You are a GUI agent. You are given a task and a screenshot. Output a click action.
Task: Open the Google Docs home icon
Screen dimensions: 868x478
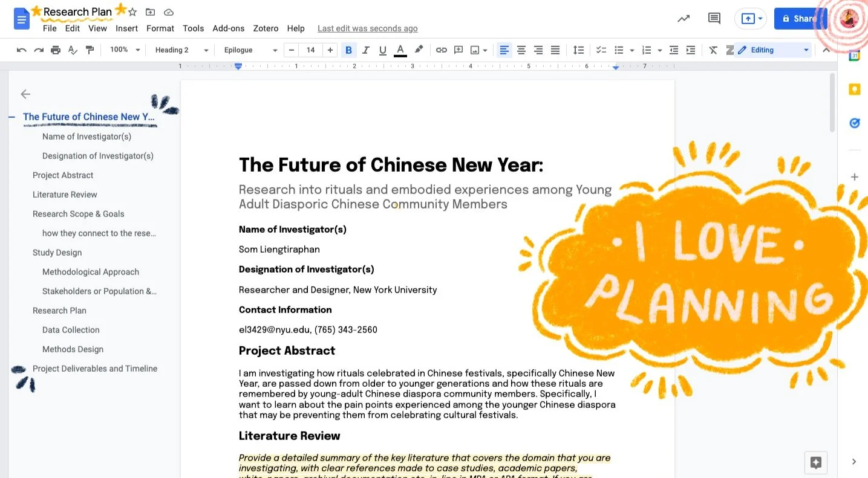pos(22,19)
